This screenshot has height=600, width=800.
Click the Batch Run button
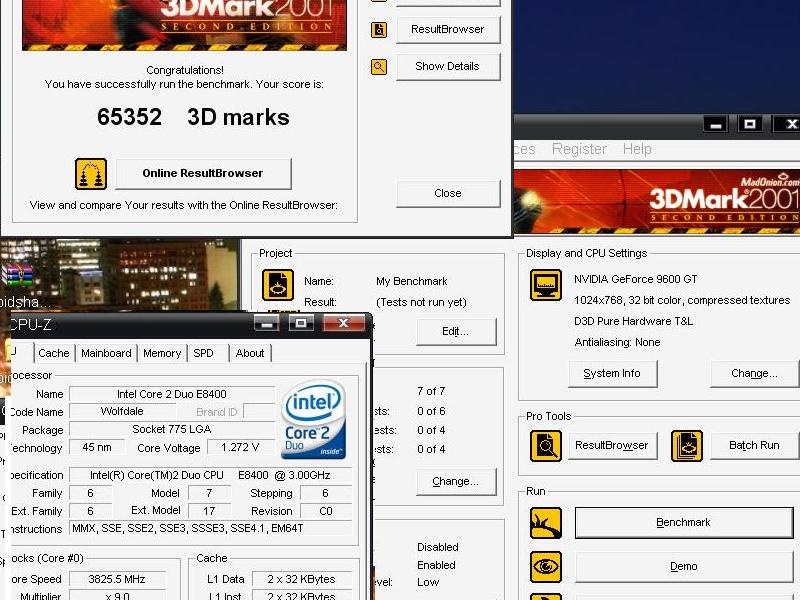coord(755,445)
